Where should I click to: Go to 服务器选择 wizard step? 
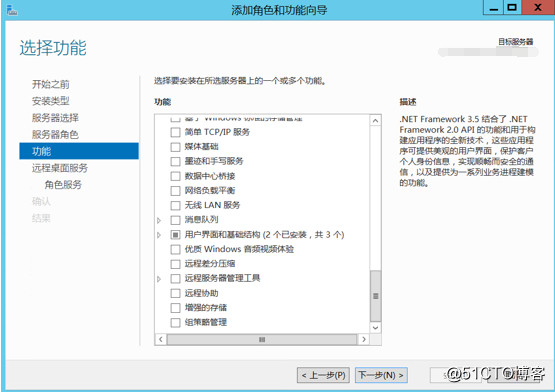55,118
